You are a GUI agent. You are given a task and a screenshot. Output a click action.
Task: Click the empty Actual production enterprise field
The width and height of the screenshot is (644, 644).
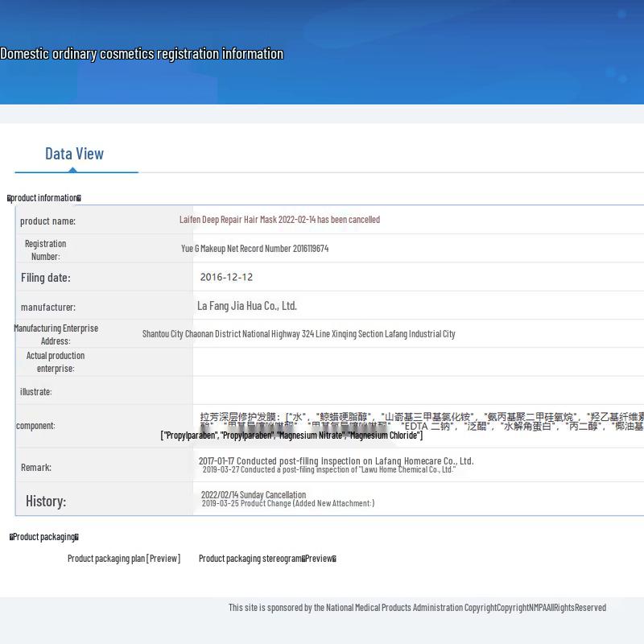pos(418,361)
